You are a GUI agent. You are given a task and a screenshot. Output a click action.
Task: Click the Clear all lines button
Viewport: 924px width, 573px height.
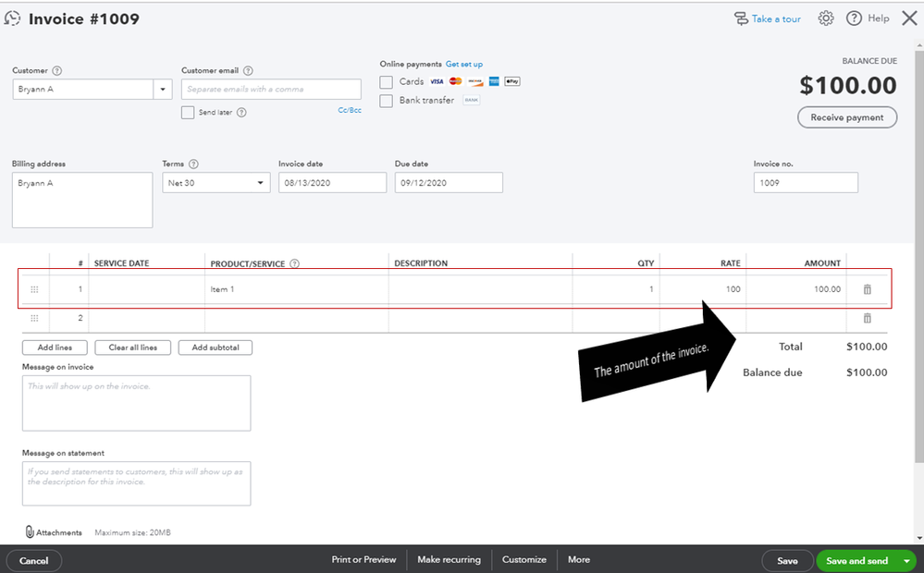[132, 347]
